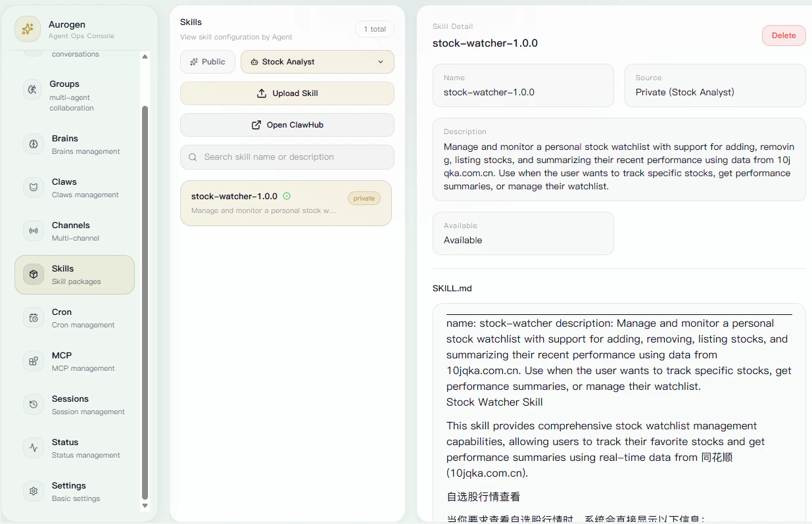Click the robot icon in Stock Analyst selector
This screenshot has width=812, height=524.
pyautogui.click(x=254, y=62)
